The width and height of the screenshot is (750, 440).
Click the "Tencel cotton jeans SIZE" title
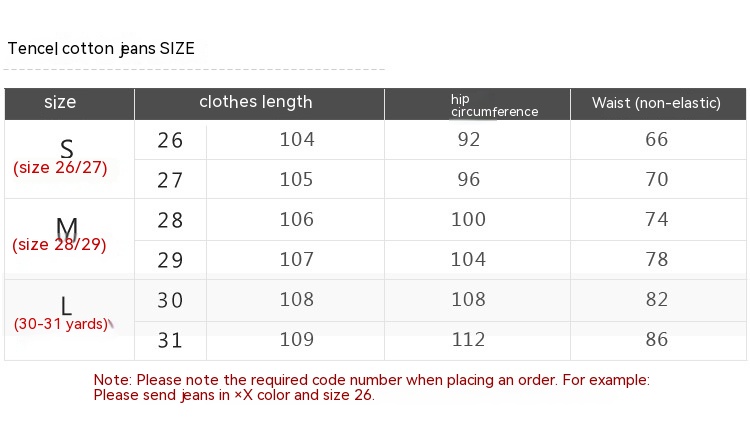click(101, 48)
